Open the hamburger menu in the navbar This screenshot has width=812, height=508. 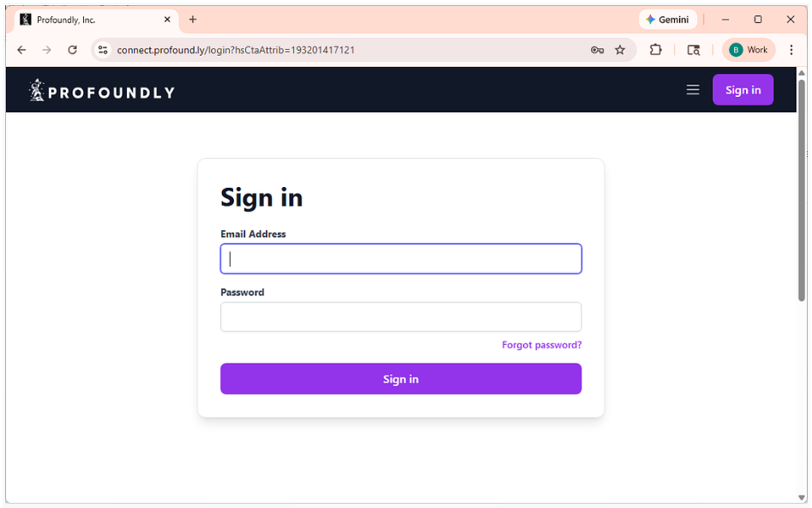[x=693, y=89]
